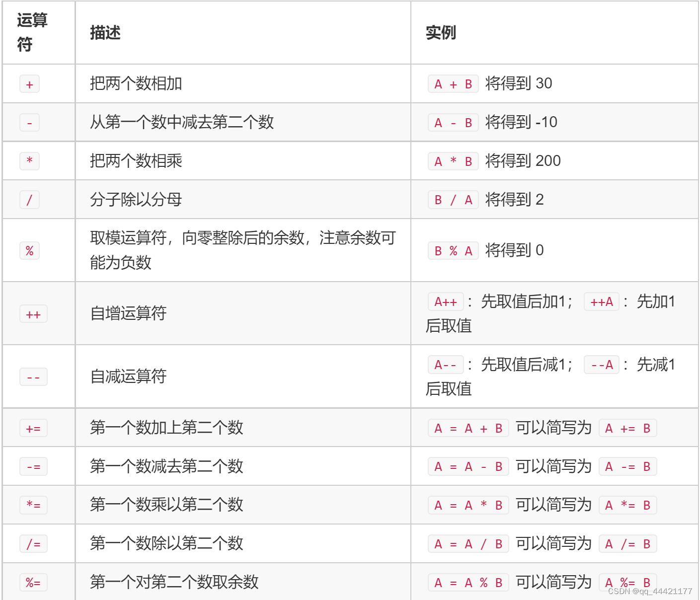Click the *= operator badge
This screenshot has height=600, width=700.
pos(33,505)
